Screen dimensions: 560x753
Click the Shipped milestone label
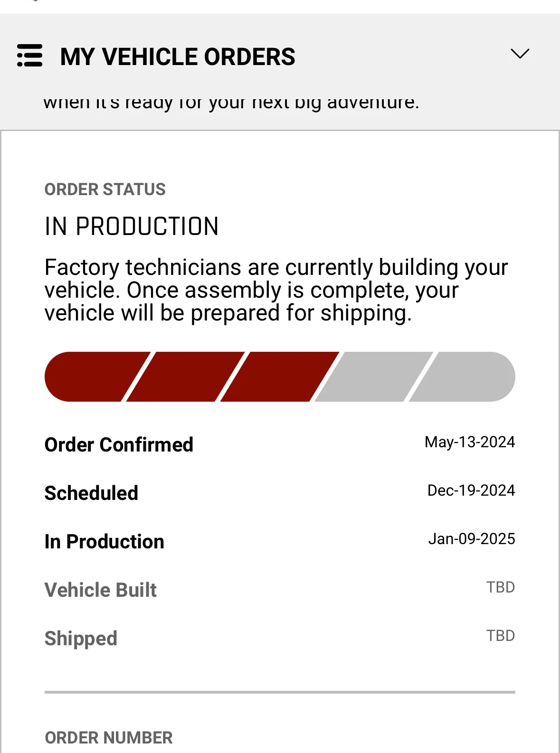click(81, 639)
